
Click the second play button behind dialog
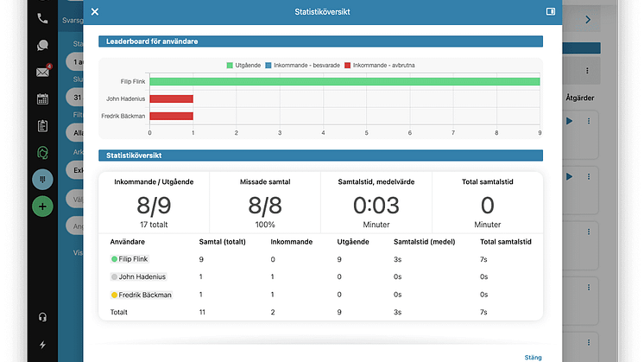[x=569, y=176]
